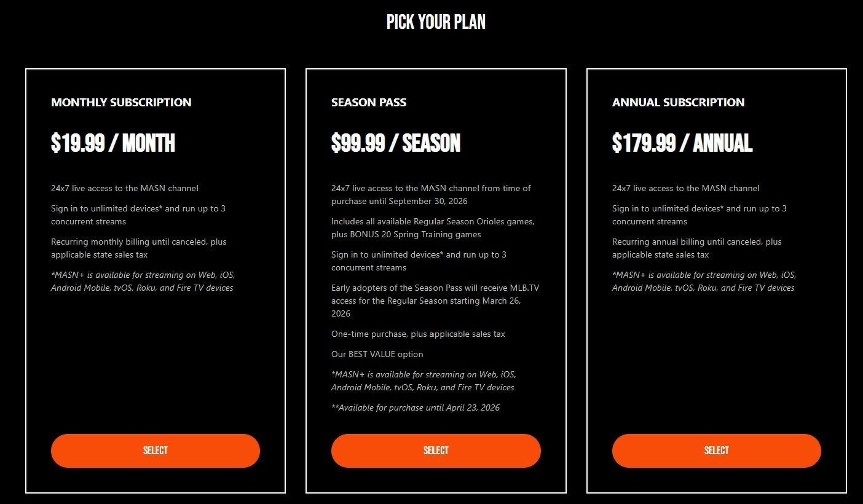This screenshot has width=863, height=504.
Task: Click the recurring monthly billing description
Action: [x=138, y=248]
